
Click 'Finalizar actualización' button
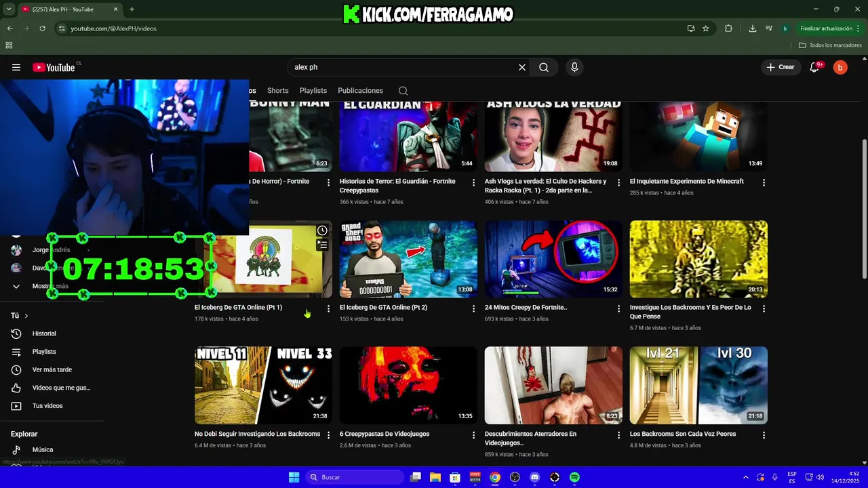[x=826, y=28]
